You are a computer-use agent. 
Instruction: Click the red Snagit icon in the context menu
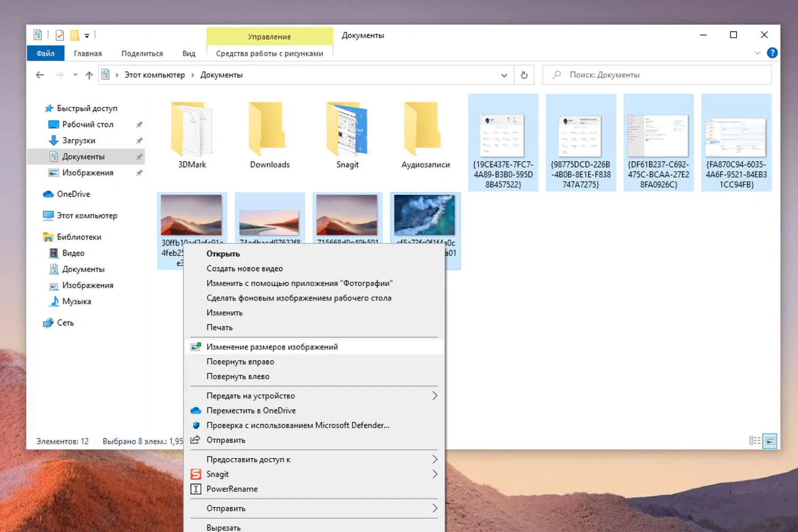pos(196,474)
